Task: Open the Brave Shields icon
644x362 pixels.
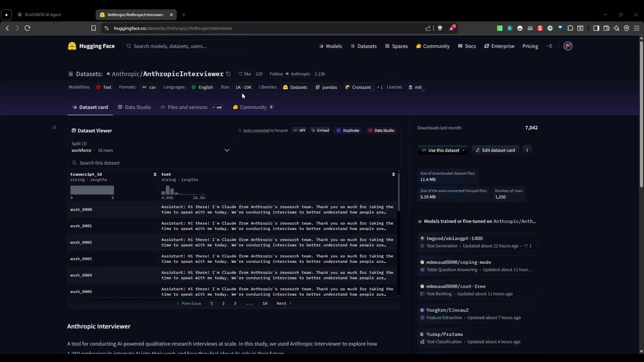Action: click(440, 28)
